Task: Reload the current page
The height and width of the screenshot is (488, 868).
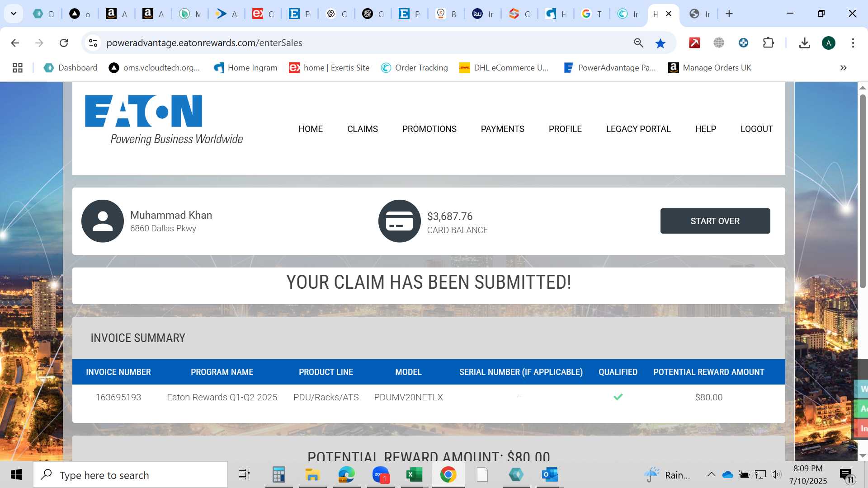Action: click(64, 43)
